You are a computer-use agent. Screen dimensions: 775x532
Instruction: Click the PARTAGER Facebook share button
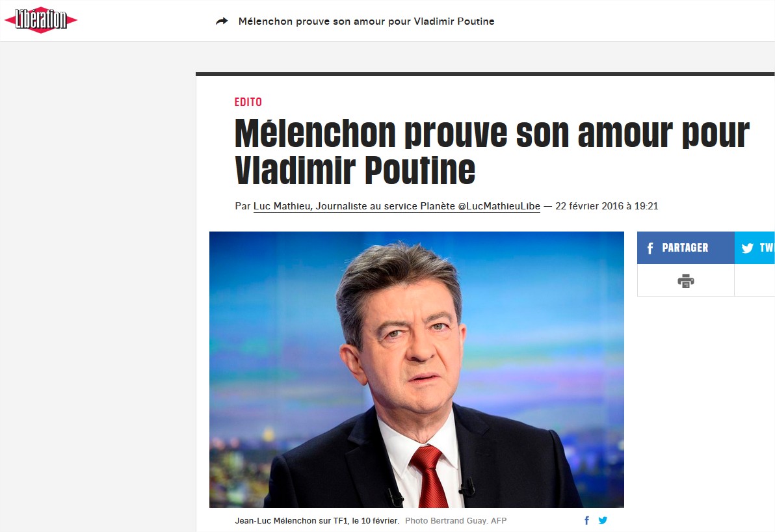[685, 248]
